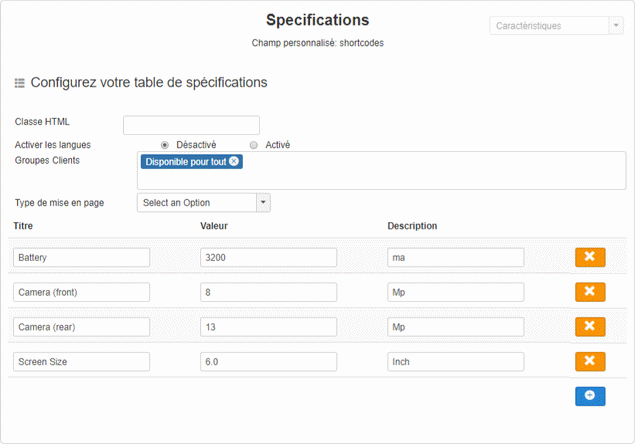Edit the Battery title field
The height and width of the screenshot is (444, 635).
(82, 258)
